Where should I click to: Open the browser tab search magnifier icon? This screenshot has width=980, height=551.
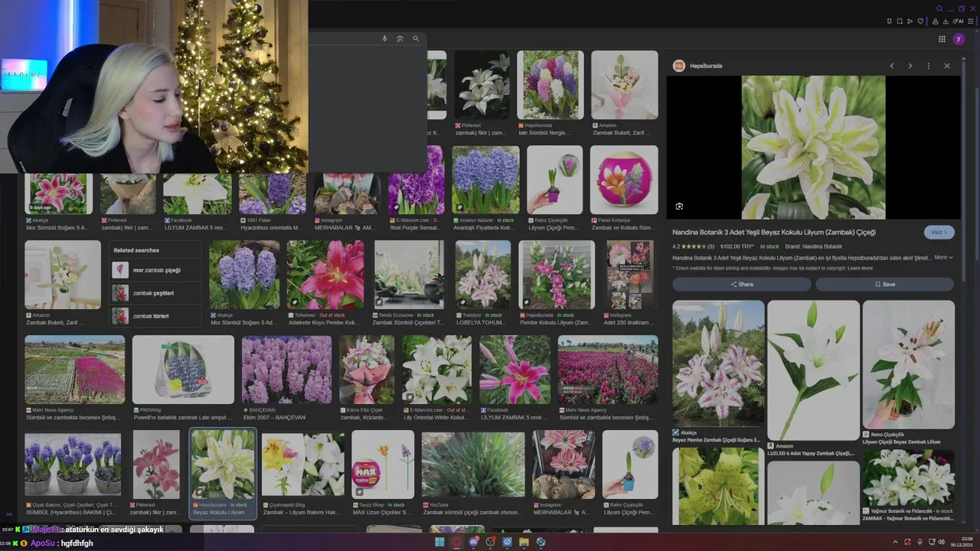pyautogui.click(x=939, y=8)
